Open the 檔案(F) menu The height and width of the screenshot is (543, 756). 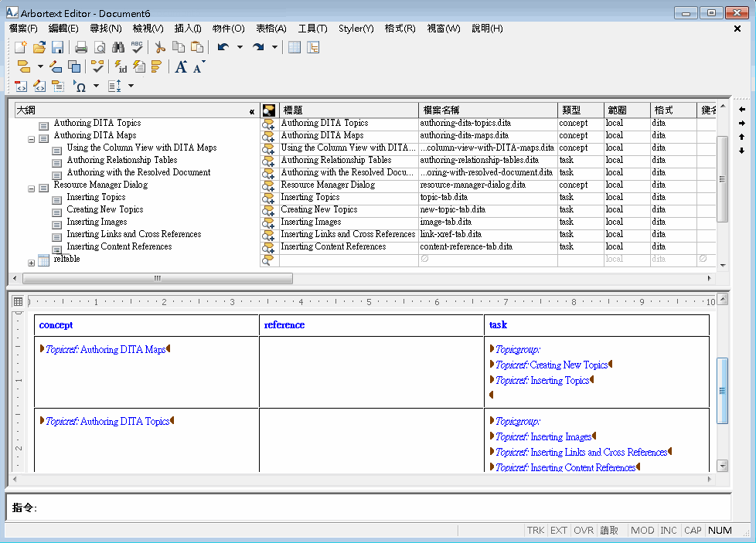coord(23,29)
